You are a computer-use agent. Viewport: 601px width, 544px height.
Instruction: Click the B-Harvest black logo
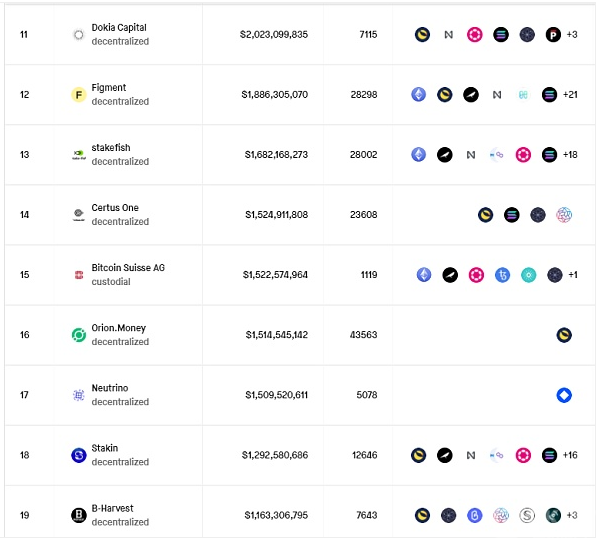pyautogui.click(x=79, y=515)
